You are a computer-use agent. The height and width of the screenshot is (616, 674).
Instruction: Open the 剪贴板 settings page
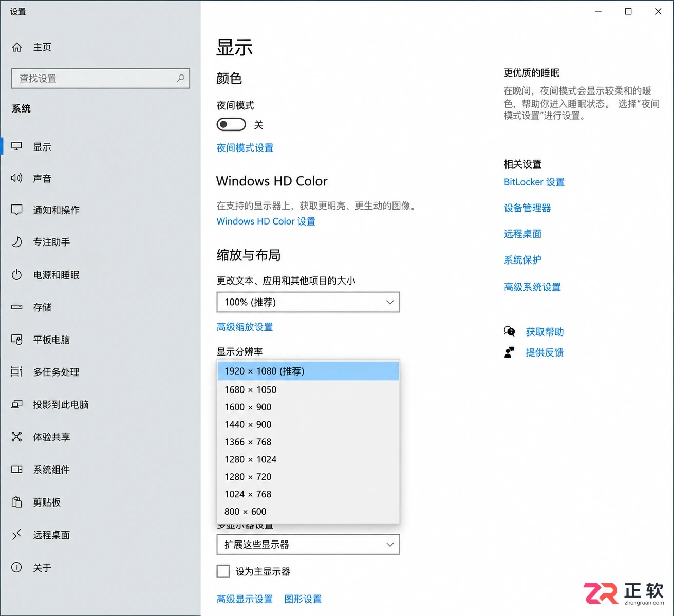coord(100,502)
